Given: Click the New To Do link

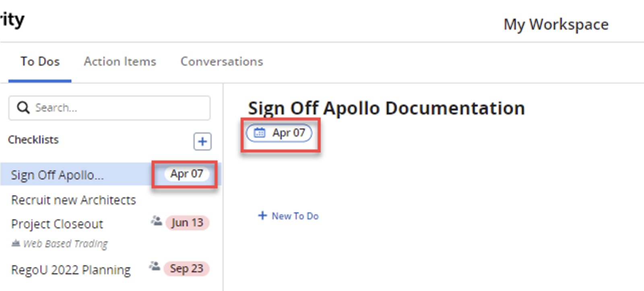Looking at the screenshot, I should click(295, 216).
